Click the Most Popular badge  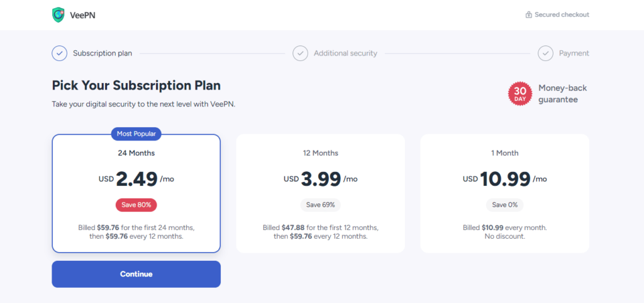136,134
